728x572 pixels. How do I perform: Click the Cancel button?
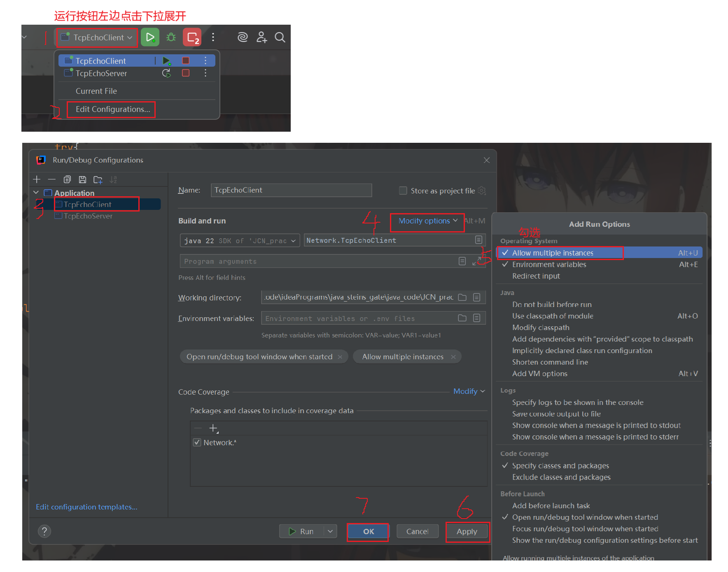pos(418,531)
